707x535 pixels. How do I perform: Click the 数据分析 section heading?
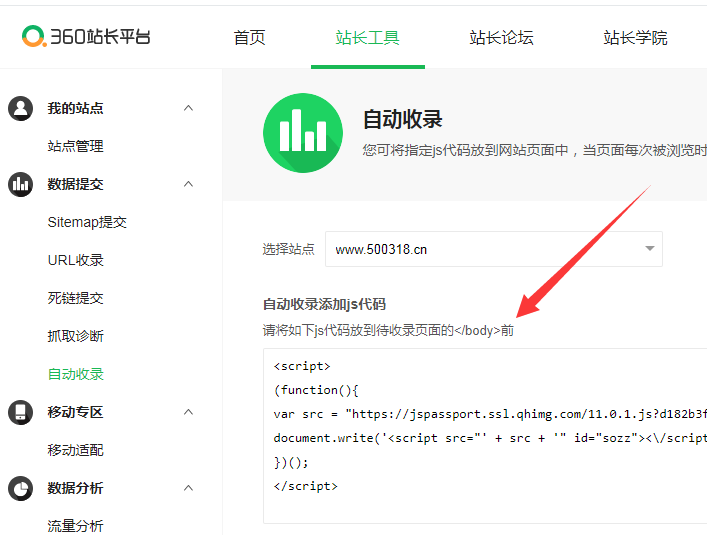tap(76, 488)
